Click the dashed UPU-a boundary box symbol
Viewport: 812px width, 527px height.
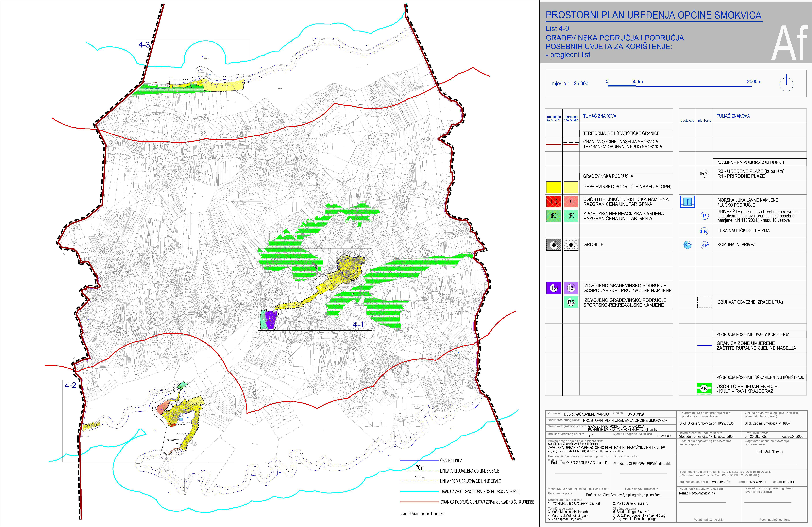click(x=704, y=302)
